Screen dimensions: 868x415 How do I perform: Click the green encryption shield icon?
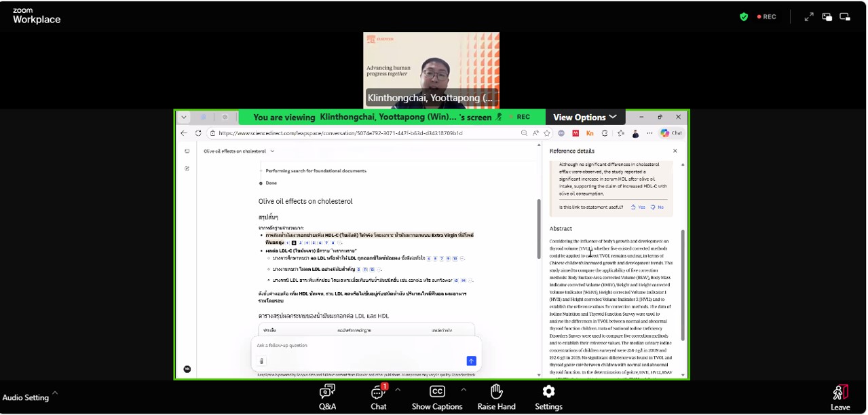(744, 17)
